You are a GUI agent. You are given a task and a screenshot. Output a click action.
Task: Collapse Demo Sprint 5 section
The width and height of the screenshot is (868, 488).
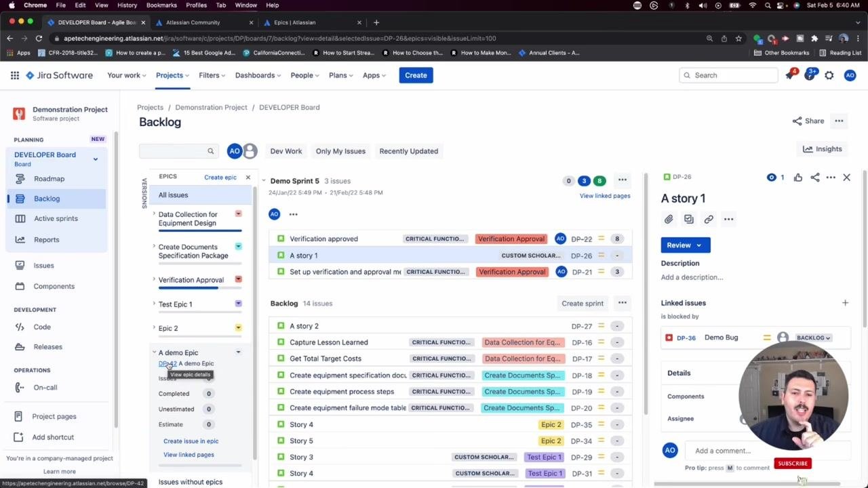(264, 181)
